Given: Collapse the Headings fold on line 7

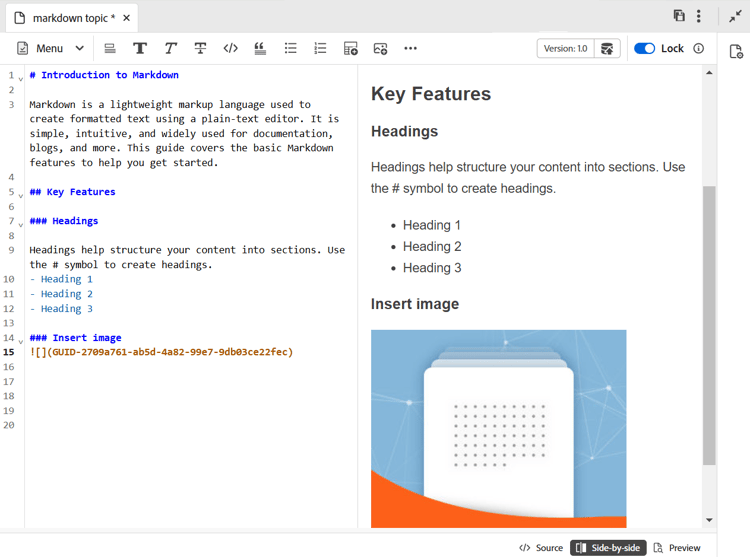Looking at the screenshot, I should (x=21, y=224).
